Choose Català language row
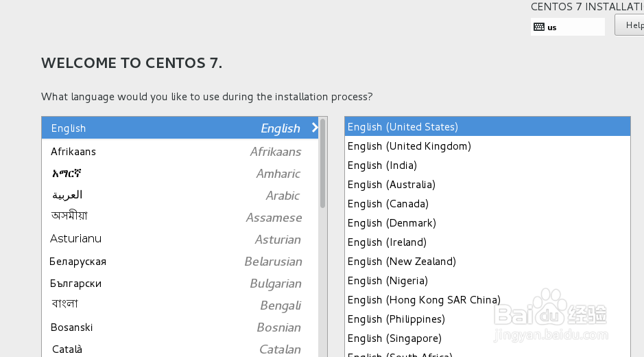The width and height of the screenshot is (644, 357). (180, 349)
